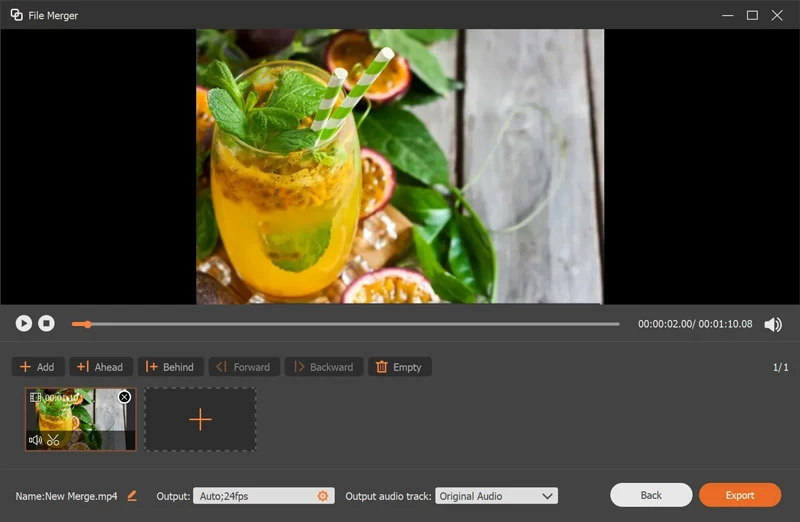
Task: Remove the clip using its X icon
Action: pos(124,397)
